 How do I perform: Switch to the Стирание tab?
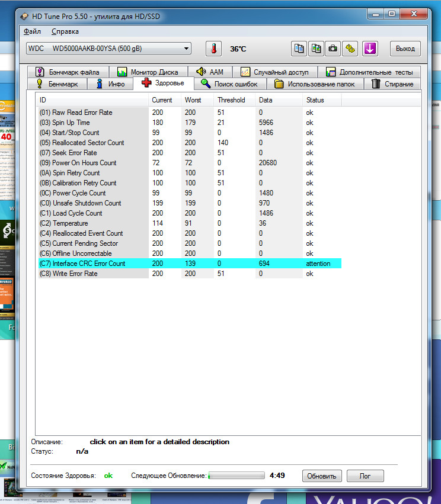coord(392,84)
